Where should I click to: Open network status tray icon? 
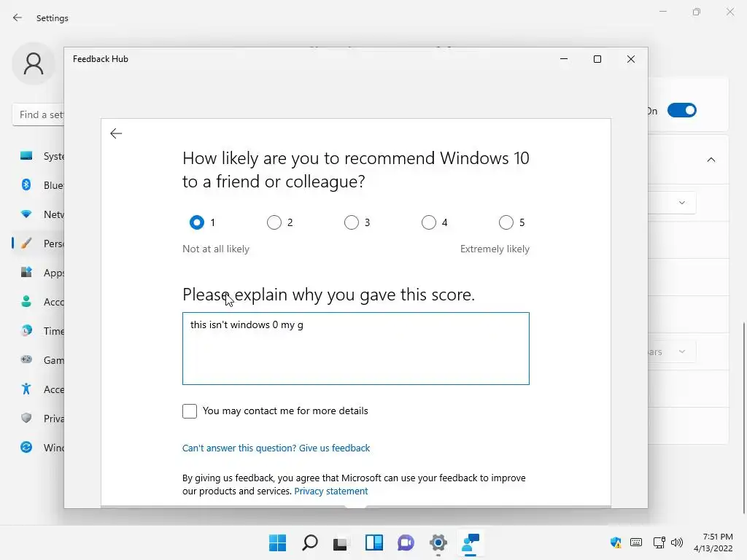click(x=659, y=542)
